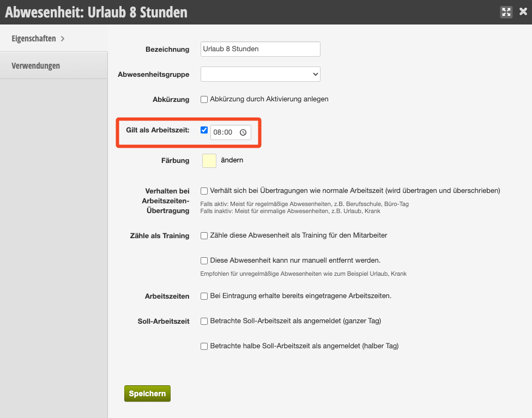Tick Zähle diese Abwesenheit als Training checkbox

point(204,235)
